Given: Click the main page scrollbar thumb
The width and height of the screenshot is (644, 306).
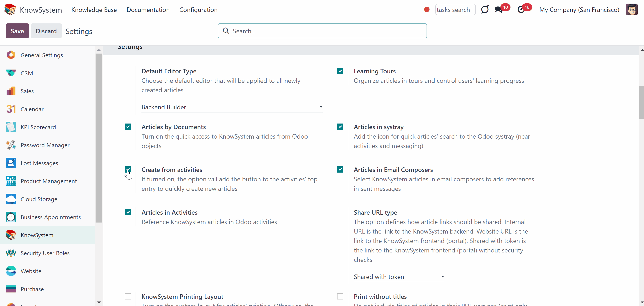Looking at the screenshot, I should click(642, 103).
